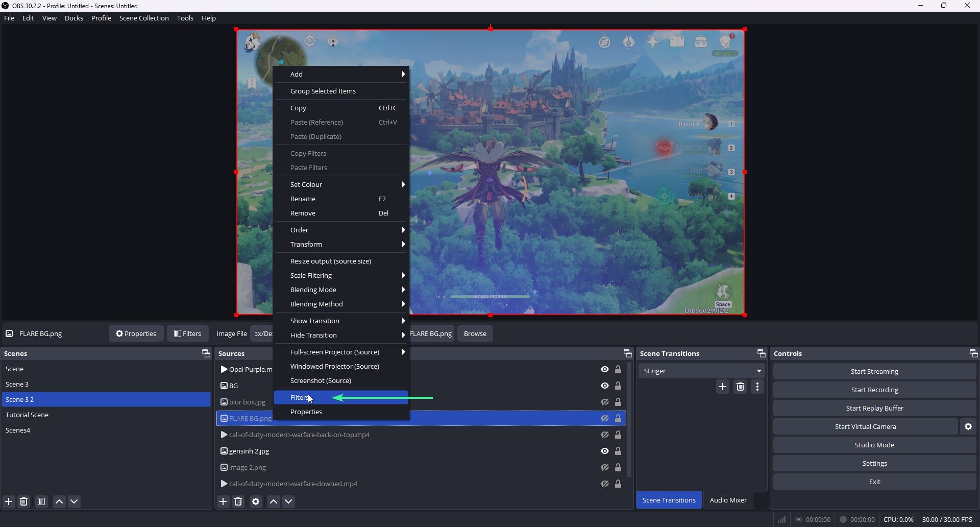The width and height of the screenshot is (980, 527).
Task: Toggle lock on FLARE BG.png source
Action: point(618,418)
